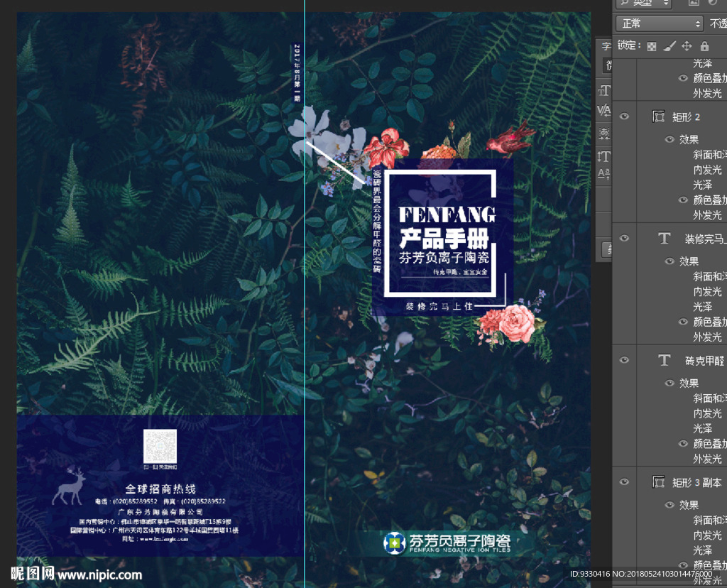Hide the 矩形 3 副本 layer

tap(624, 481)
